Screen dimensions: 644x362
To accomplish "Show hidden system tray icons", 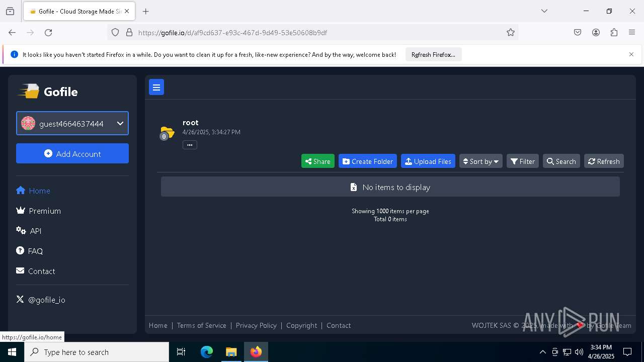I will 542,352.
